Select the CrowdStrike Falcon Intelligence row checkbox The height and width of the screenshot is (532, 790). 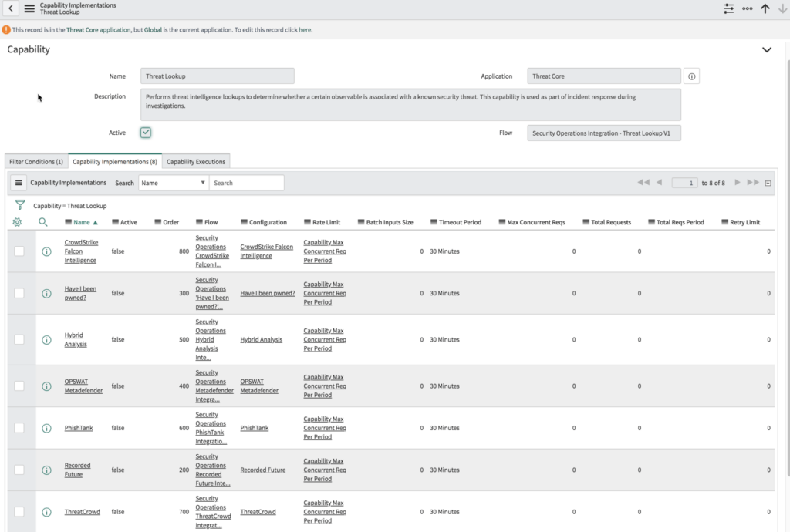click(19, 251)
